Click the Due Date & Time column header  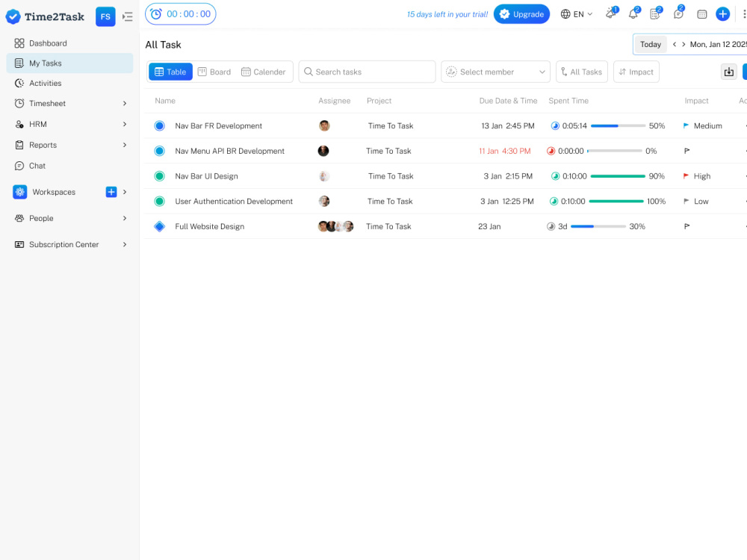508,101
